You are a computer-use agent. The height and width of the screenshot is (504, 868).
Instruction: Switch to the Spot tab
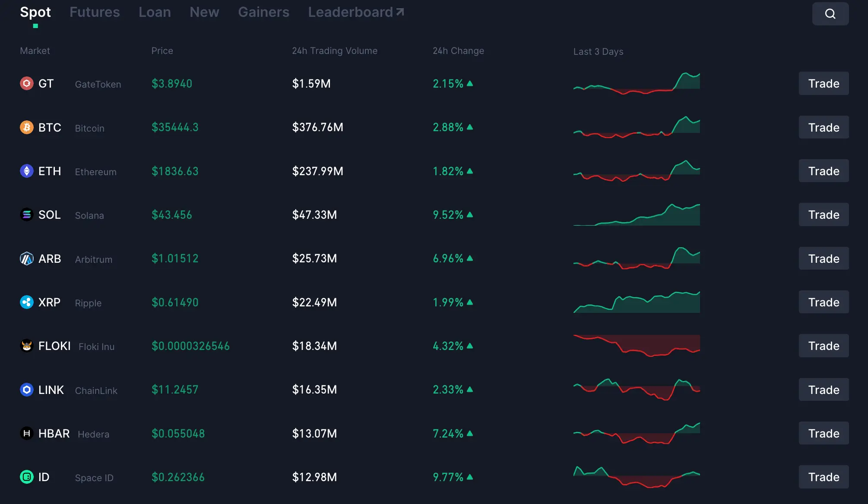(35, 12)
